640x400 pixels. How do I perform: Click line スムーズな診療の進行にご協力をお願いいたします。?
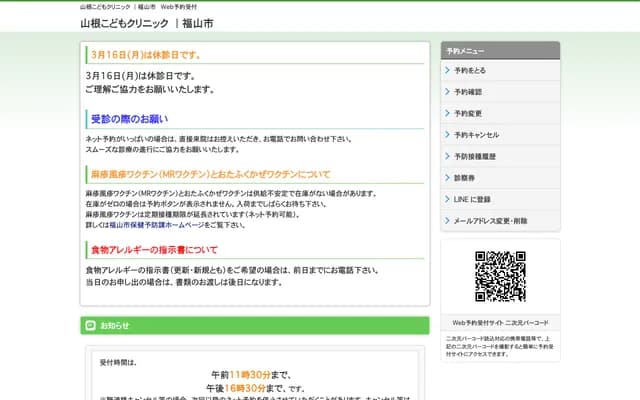pos(162,150)
